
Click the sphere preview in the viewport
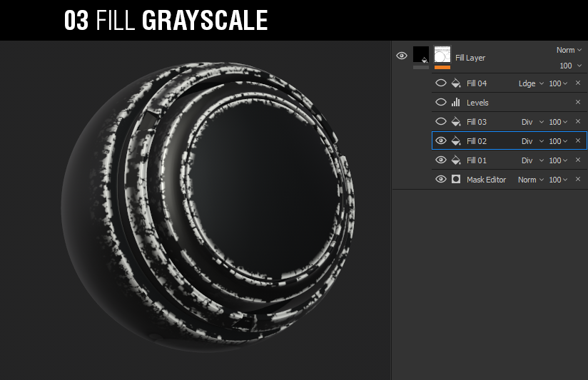tap(207, 207)
